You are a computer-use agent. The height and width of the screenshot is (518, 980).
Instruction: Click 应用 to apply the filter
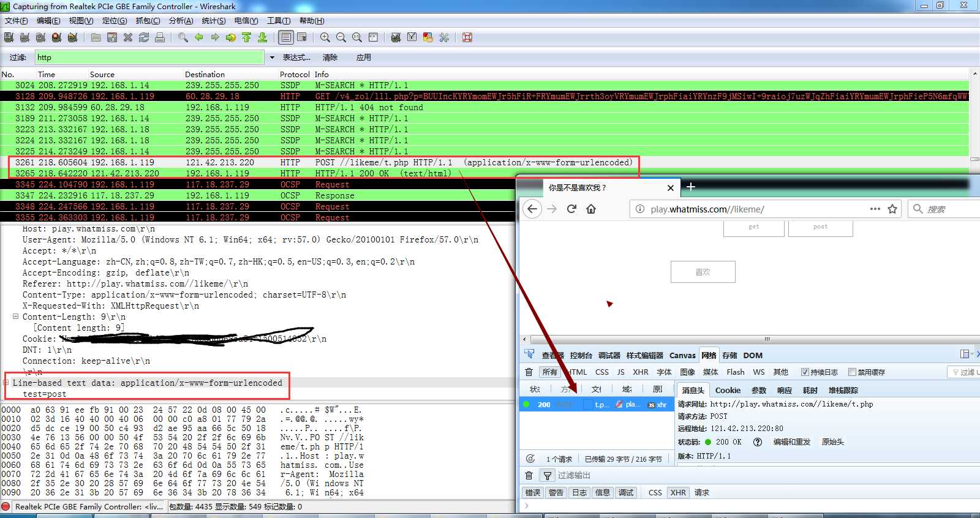point(364,58)
